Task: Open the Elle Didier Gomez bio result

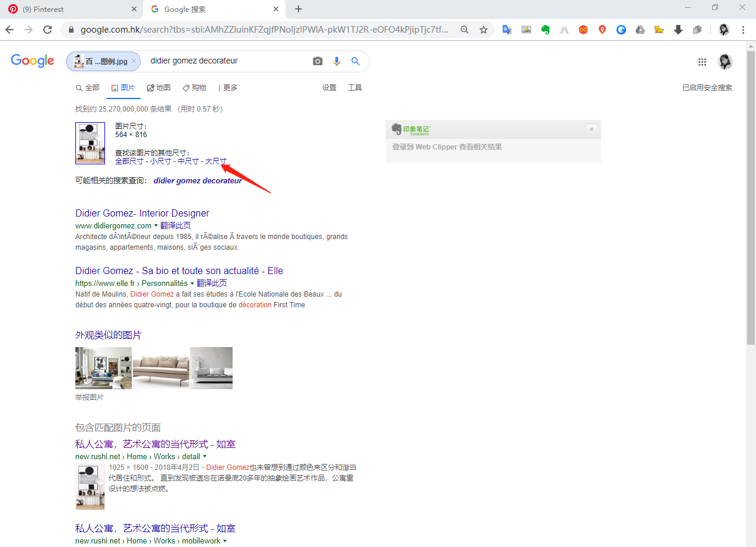Action: [179, 271]
